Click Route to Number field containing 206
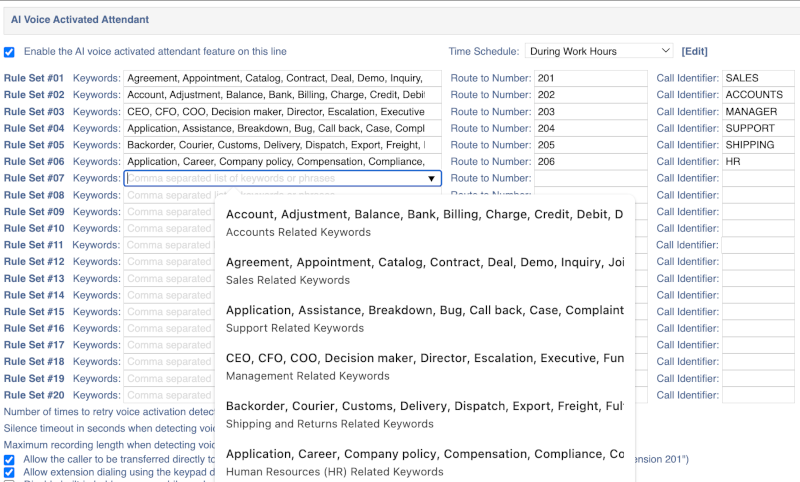This screenshot has width=800, height=482. tap(591, 162)
